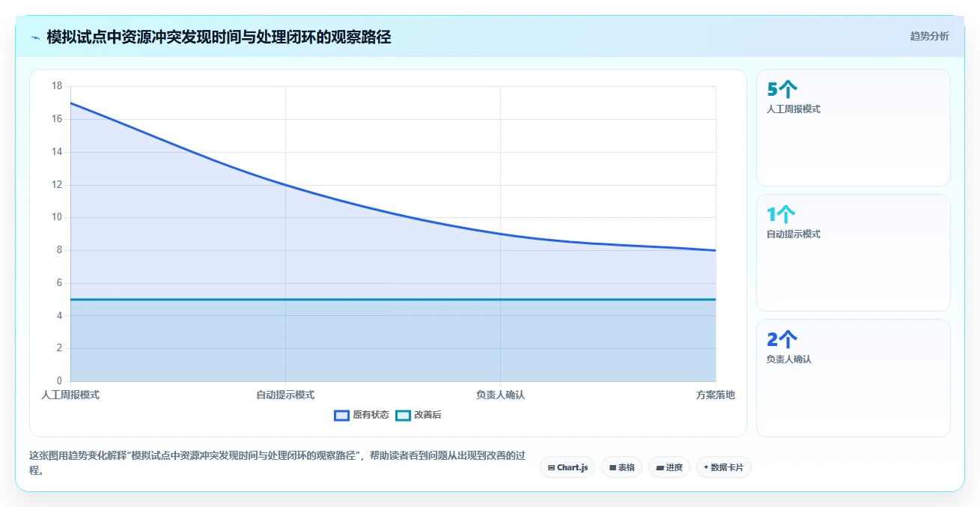
Task: Click the y-axis value 18
Action: click(57, 86)
